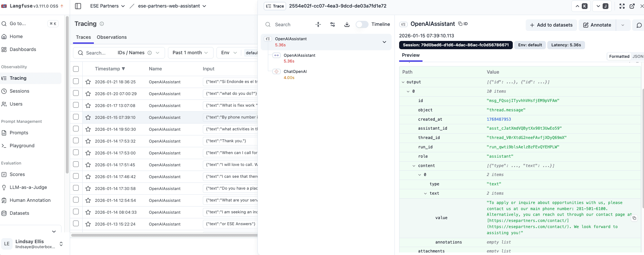Click Add to datasets button

pyautogui.click(x=551, y=25)
